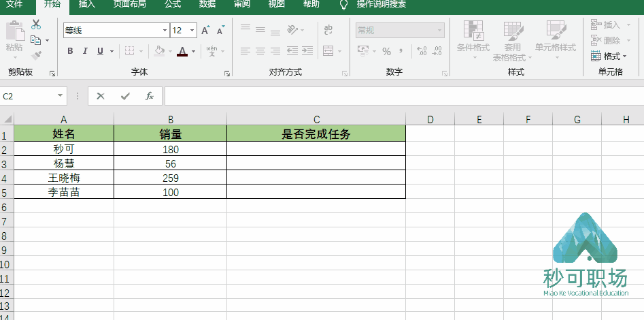Click the formula bar confirm checkmark

[x=125, y=96]
